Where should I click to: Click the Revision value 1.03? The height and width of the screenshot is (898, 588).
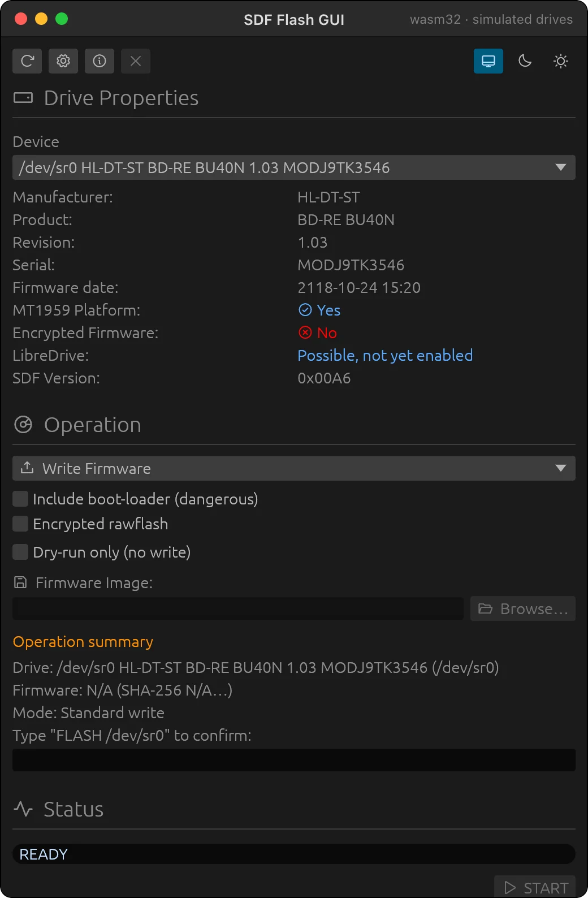(x=313, y=242)
